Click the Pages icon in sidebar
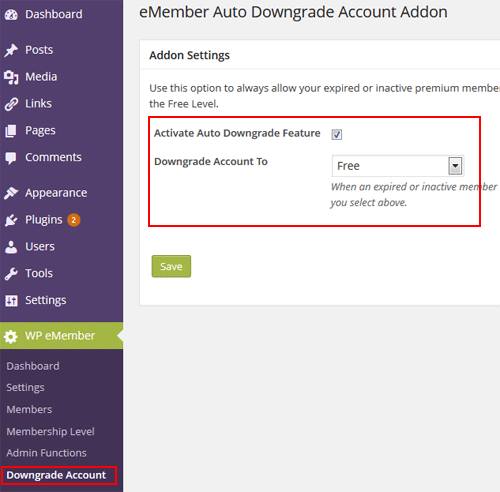 click(11, 131)
